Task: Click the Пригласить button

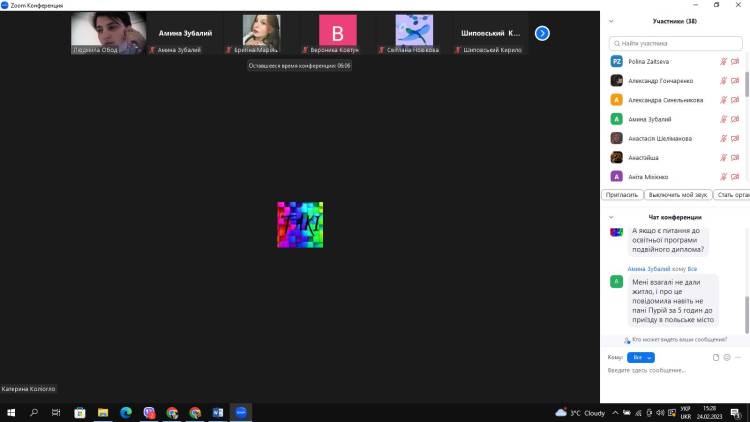Action: click(x=621, y=195)
